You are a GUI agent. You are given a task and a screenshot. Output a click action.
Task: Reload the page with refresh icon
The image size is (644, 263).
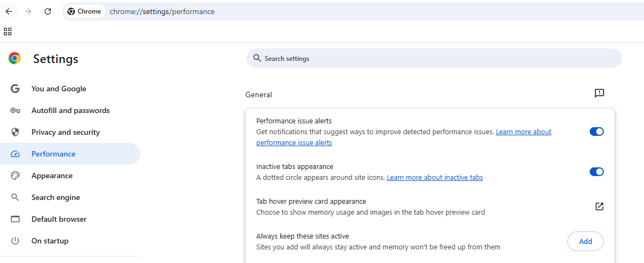tap(48, 11)
